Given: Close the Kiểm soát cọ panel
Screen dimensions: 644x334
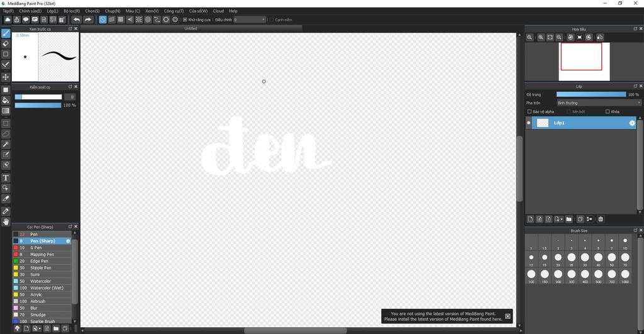Looking at the screenshot, I should click(76, 87).
